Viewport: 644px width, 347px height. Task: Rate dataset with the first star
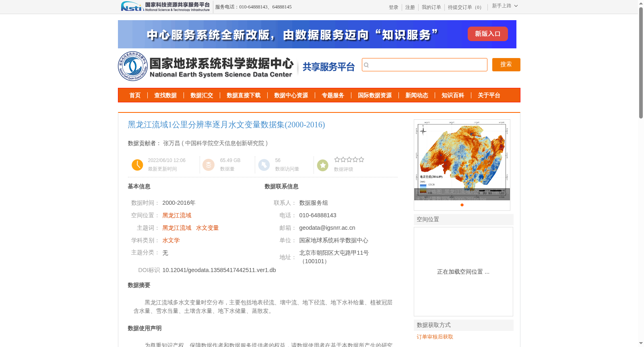pos(337,160)
